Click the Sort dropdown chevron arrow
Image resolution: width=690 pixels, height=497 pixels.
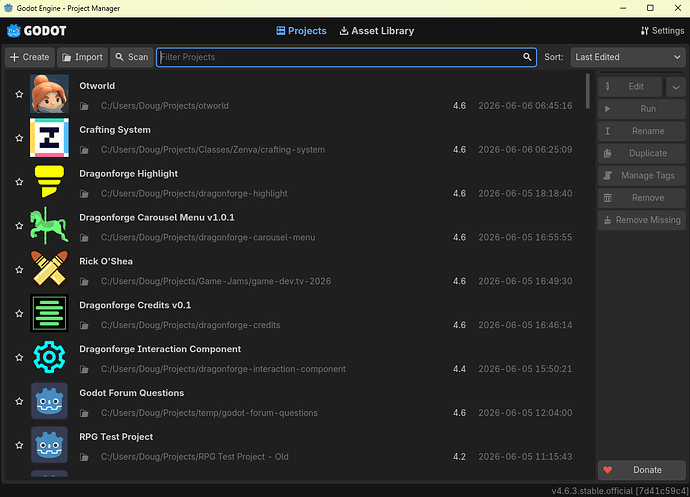point(677,57)
